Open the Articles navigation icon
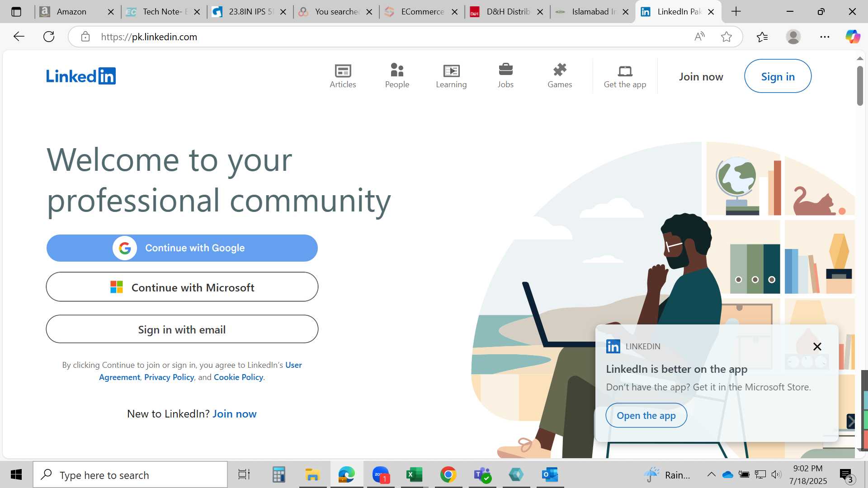 click(343, 76)
